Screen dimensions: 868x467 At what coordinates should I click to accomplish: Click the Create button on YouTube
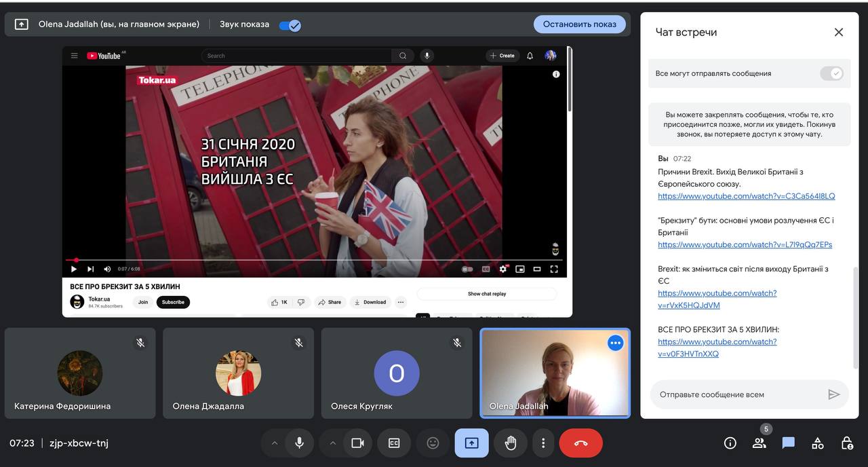[502, 56]
